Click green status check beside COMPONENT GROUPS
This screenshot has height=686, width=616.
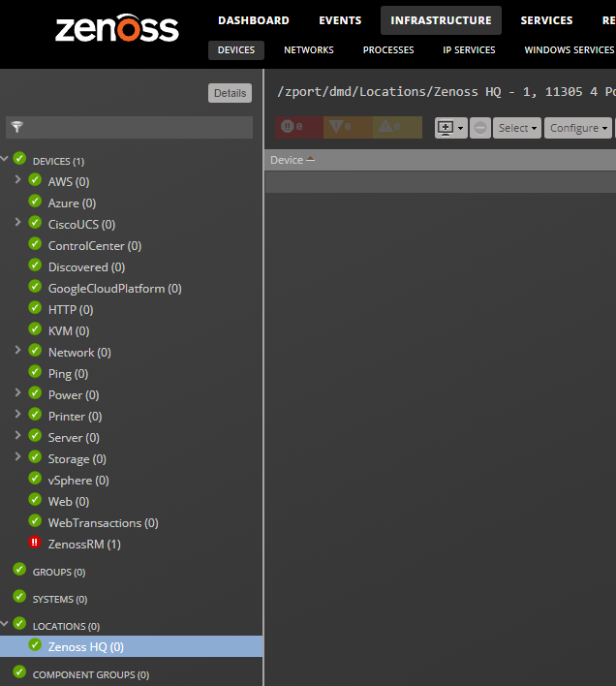tap(19, 672)
